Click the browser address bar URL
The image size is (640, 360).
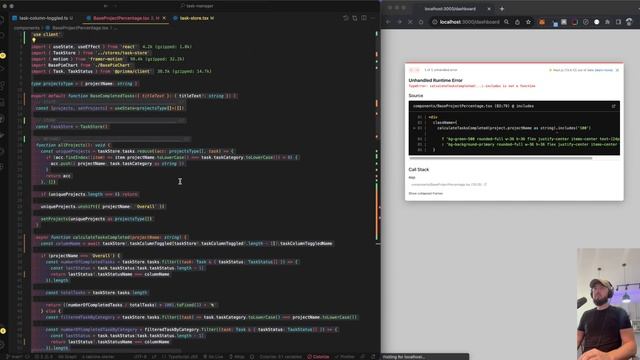469,22
